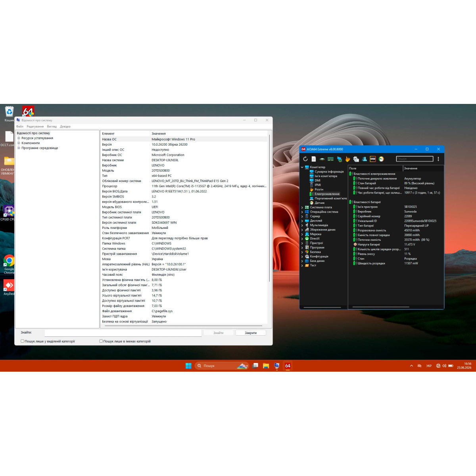The image size is (476, 476).
Task: Select Електроживлення in AIDA64 tree
Action: pos(327,194)
